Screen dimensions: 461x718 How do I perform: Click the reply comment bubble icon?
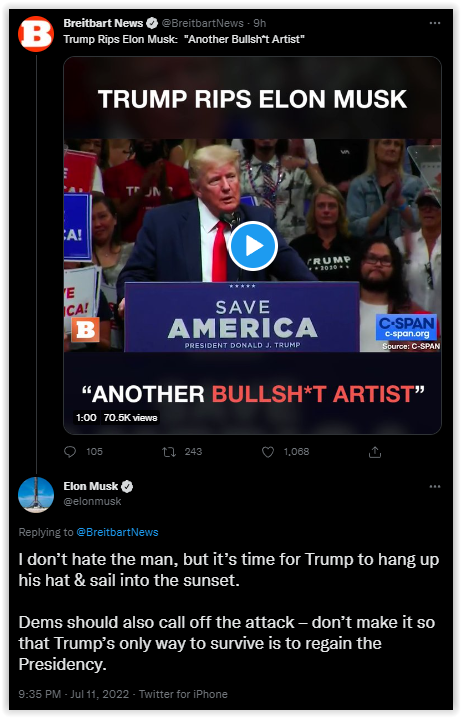click(x=70, y=452)
